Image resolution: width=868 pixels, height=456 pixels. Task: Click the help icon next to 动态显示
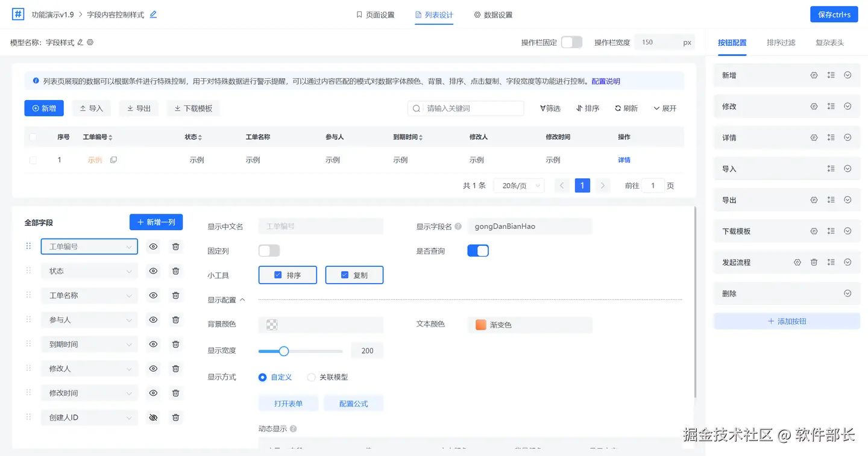point(293,429)
